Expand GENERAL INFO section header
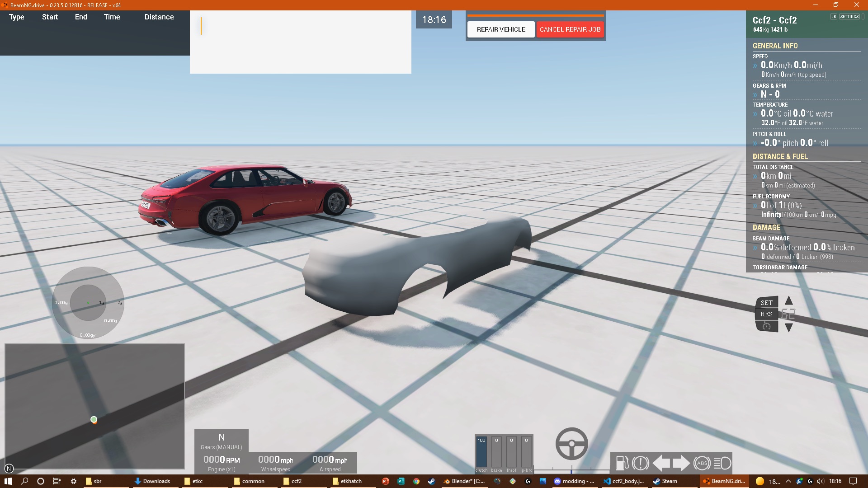 pyautogui.click(x=775, y=46)
